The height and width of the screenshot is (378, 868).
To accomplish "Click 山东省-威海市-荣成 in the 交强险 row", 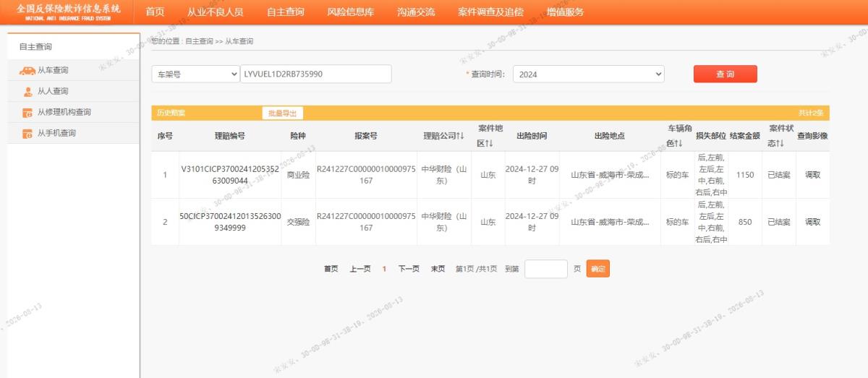I will tap(610, 222).
